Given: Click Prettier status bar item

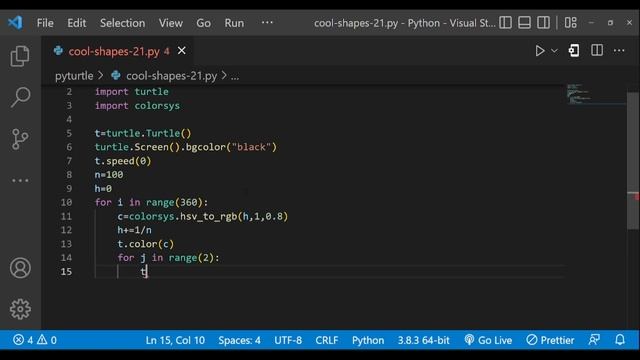Looking at the screenshot, I should coord(550,340).
